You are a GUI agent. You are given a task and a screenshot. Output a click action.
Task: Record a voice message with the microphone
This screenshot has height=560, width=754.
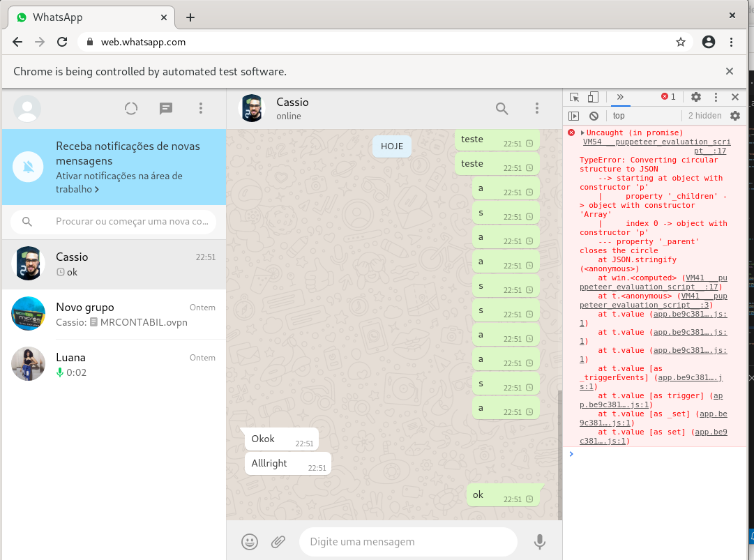[539, 542]
